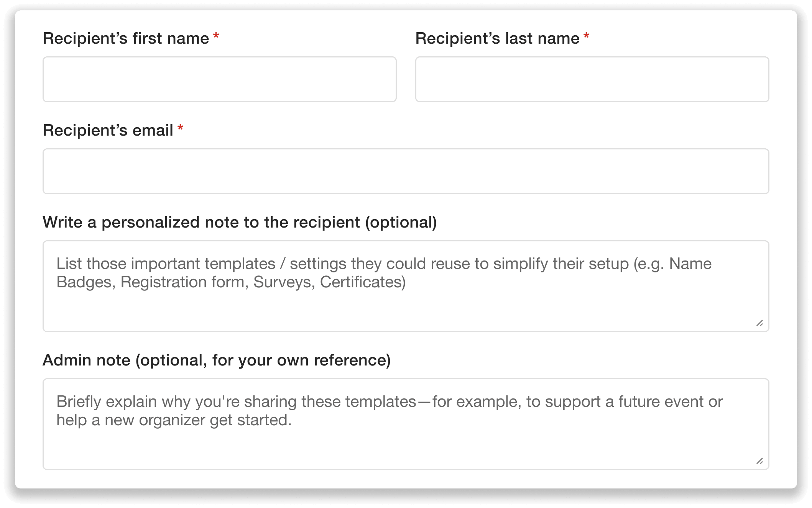Click the "Admin note (optional" label
Viewport: 812px width, 508px height.
[217, 360]
